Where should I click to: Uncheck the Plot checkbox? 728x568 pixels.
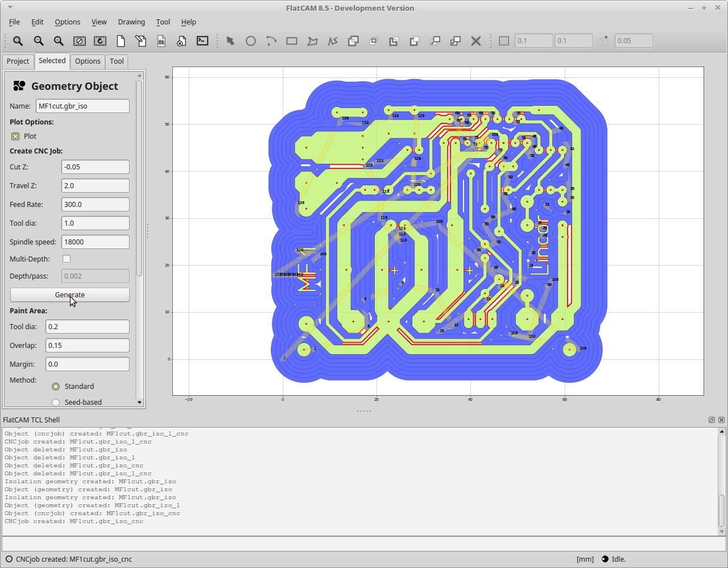[15, 136]
